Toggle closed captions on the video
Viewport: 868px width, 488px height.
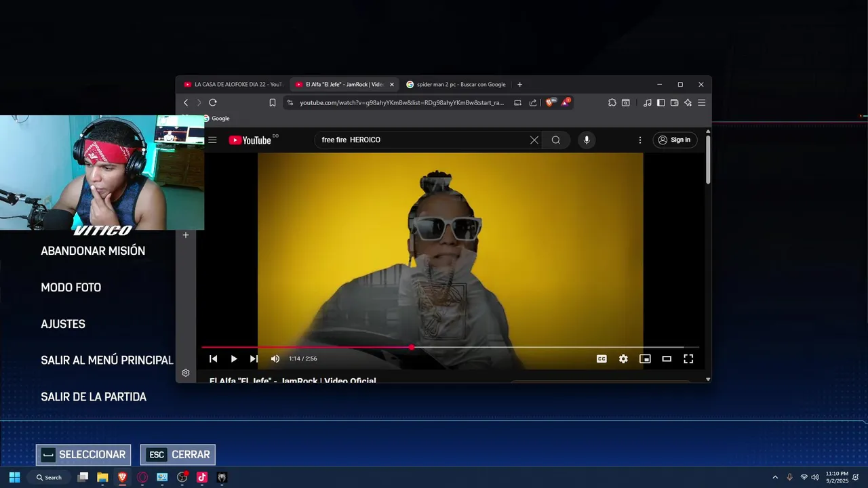(x=601, y=359)
